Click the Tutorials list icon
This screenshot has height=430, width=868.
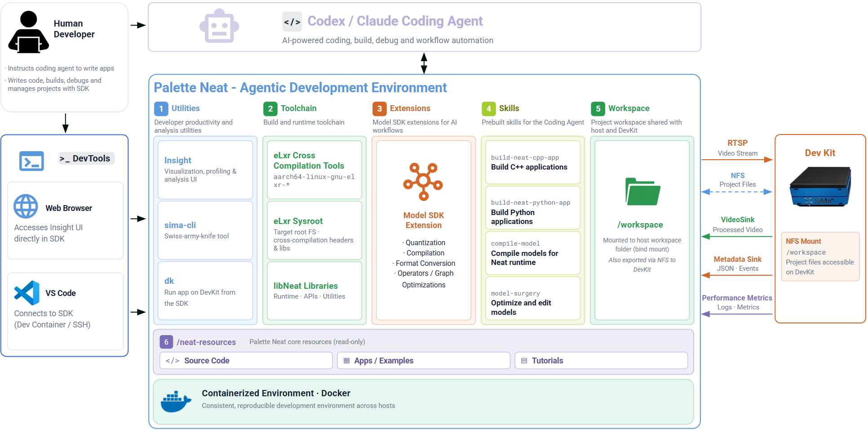(x=524, y=361)
